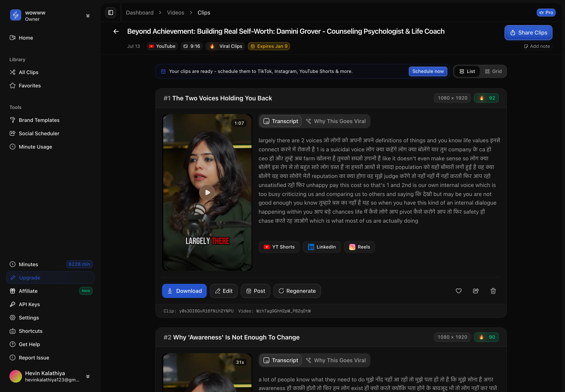The width and height of the screenshot is (565, 392).
Task: Favorite clip #1 with the heart icon
Action: pos(458,291)
